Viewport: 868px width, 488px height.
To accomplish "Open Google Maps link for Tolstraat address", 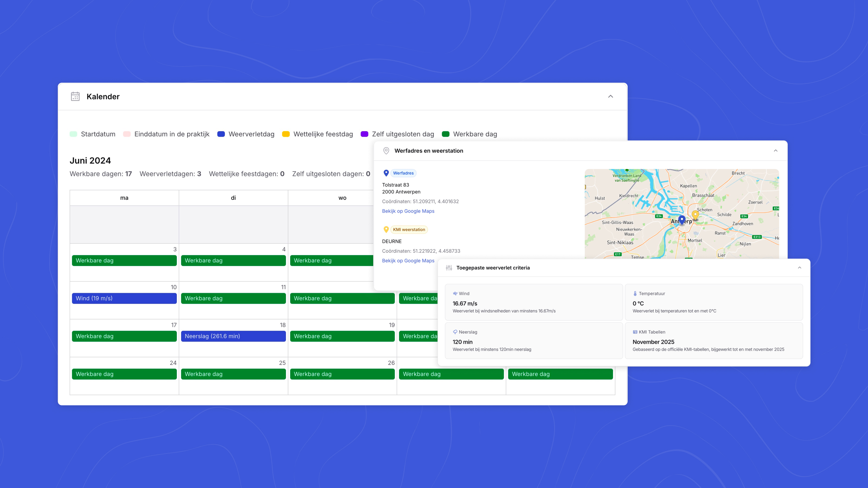I will (x=408, y=211).
